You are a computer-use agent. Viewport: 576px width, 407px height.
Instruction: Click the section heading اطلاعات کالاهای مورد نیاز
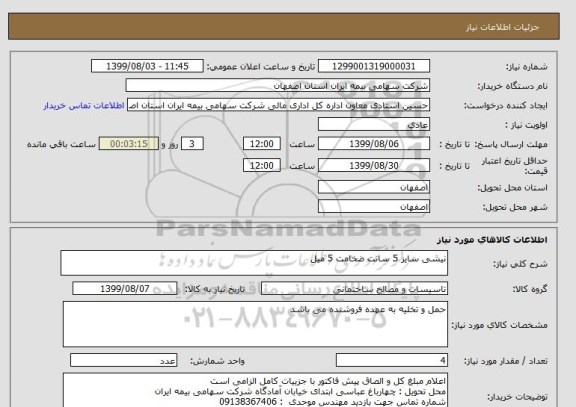[492, 240]
